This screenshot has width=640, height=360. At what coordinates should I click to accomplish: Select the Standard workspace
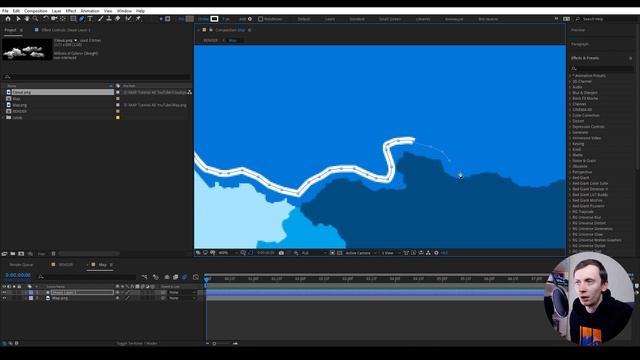[357, 19]
